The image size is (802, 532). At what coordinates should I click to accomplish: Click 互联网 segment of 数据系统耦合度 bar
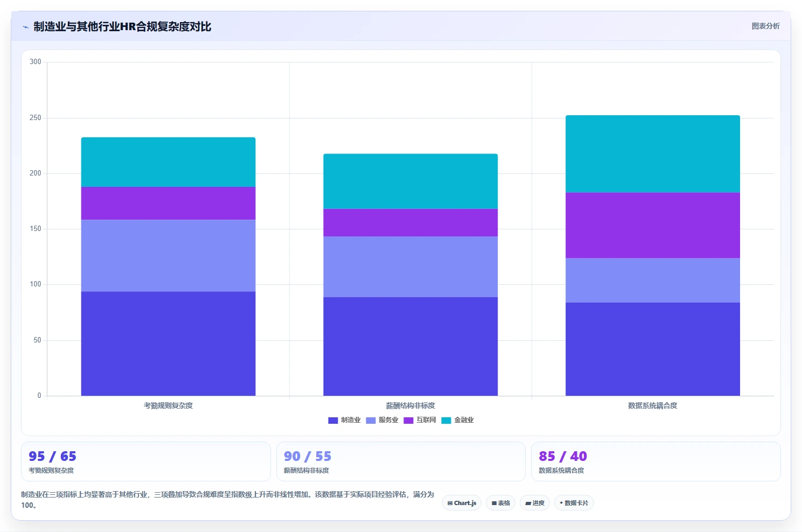click(x=652, y=225)
